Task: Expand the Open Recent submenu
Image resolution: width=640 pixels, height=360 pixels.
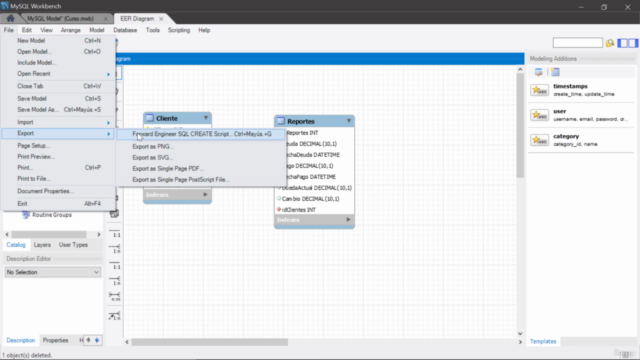Action: [58, 74]
